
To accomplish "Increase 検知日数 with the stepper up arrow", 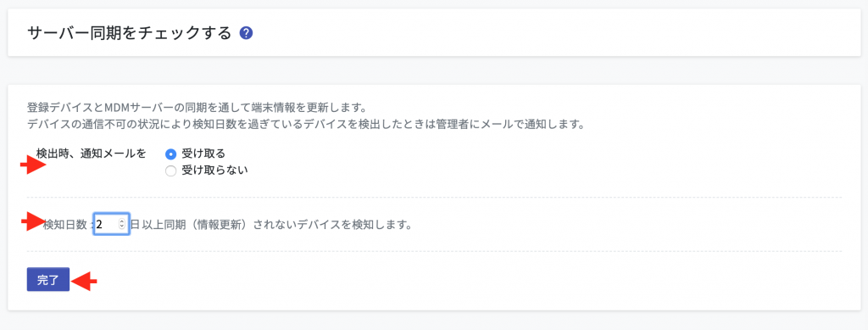I will (x=122, y=222).
